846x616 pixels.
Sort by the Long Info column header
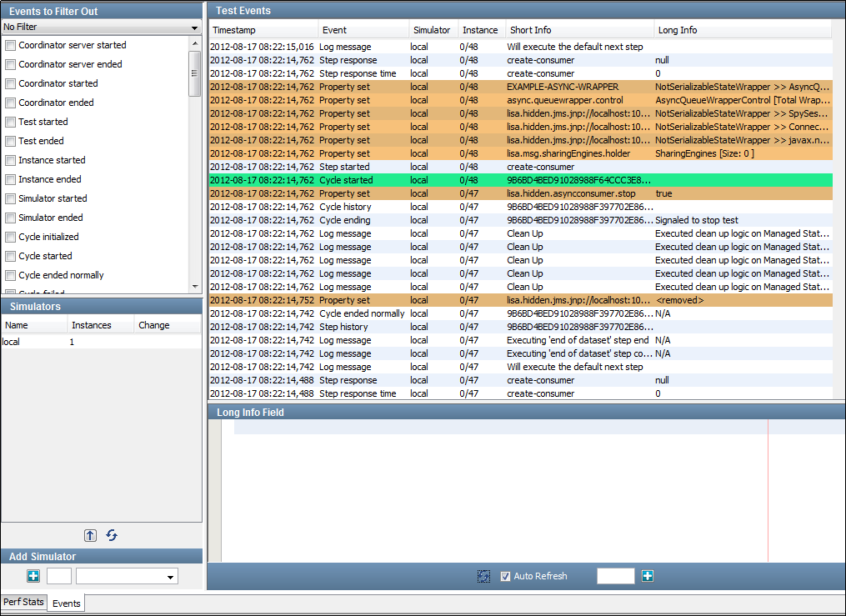pos(743,30)
